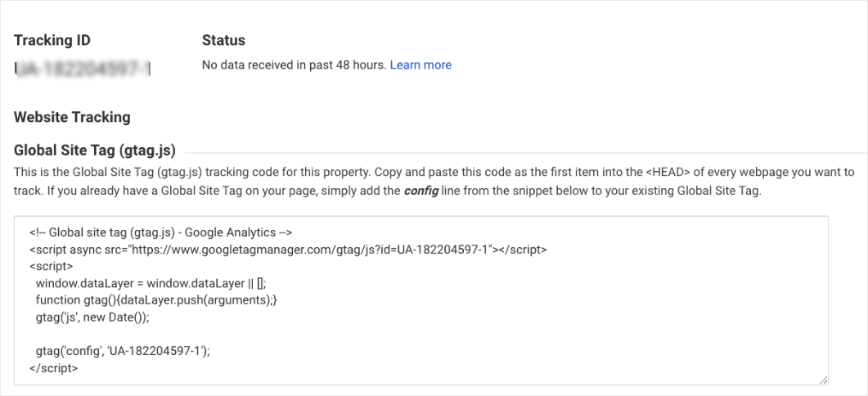Click inside the tracking code text box
The image size is (868, 396).
pos(573,327)
